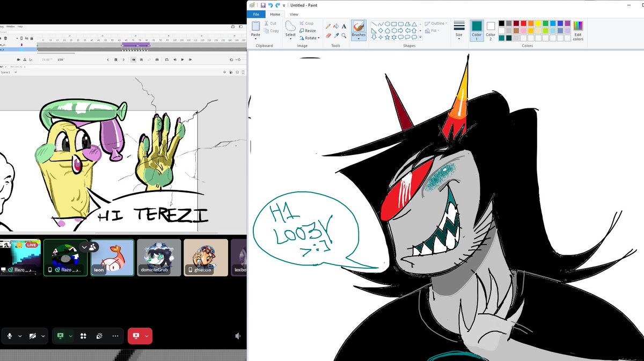The image size is (644, 361).
Task: Click the Crop tool in Image group
Action: tap(306, 24)
